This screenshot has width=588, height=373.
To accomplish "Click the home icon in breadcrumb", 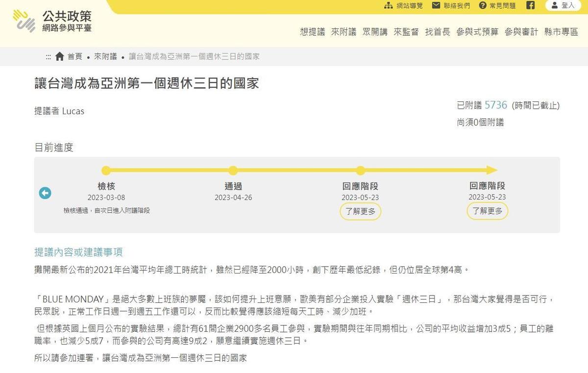I will [x=60, y=56].
